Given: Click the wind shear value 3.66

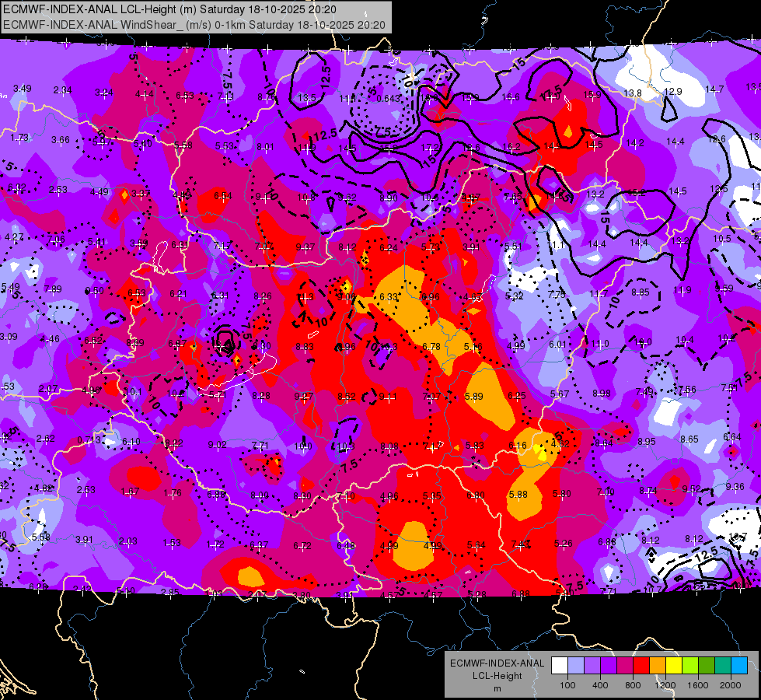Looking at the screenshot, I should point(61,140).
